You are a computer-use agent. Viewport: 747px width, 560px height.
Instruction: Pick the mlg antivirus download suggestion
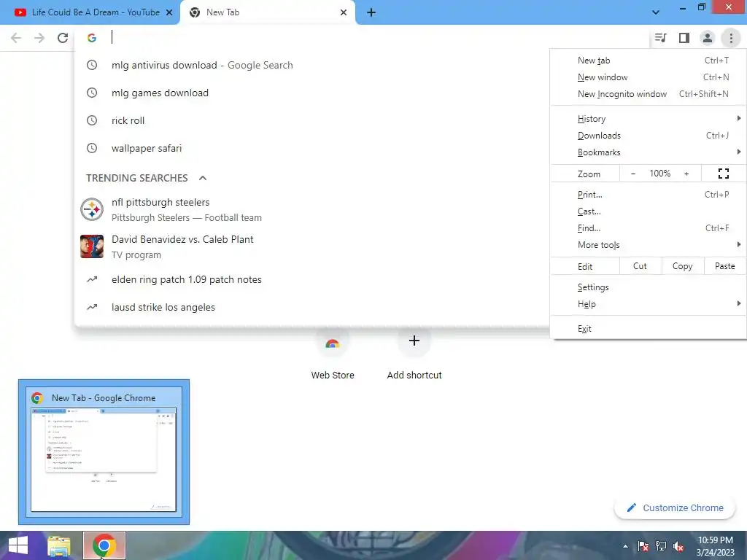(312, 65)
